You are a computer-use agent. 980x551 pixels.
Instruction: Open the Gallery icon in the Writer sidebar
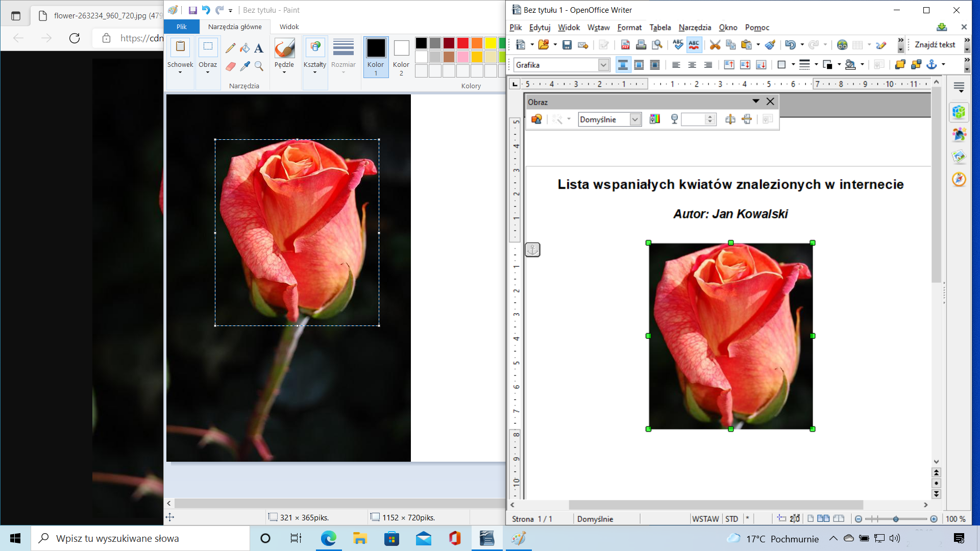[959, 157]
